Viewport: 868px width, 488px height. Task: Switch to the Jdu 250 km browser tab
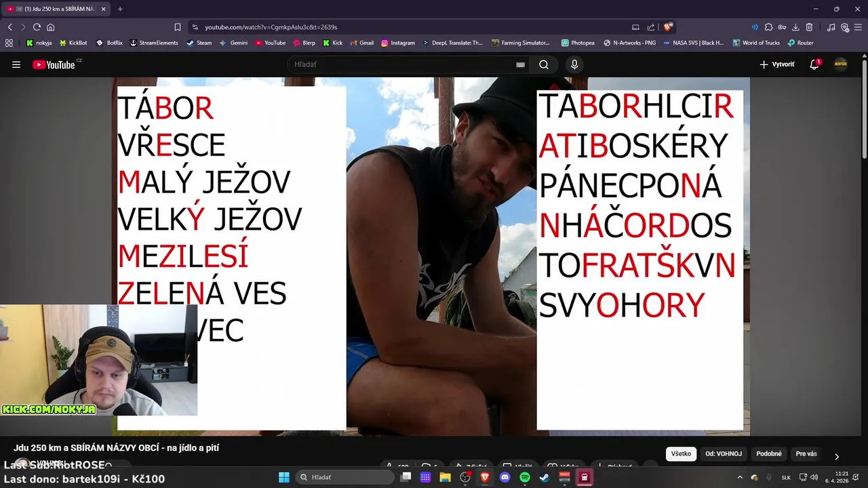(56, 9)
